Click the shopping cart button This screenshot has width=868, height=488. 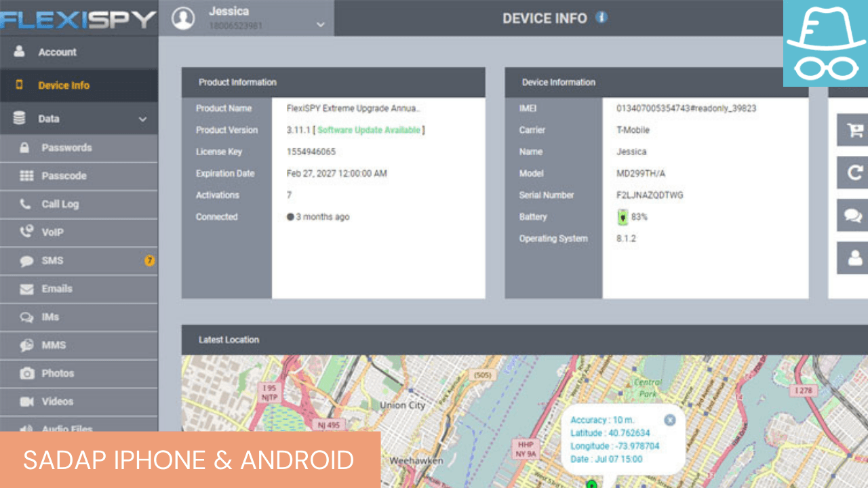[x=853, y=130]
